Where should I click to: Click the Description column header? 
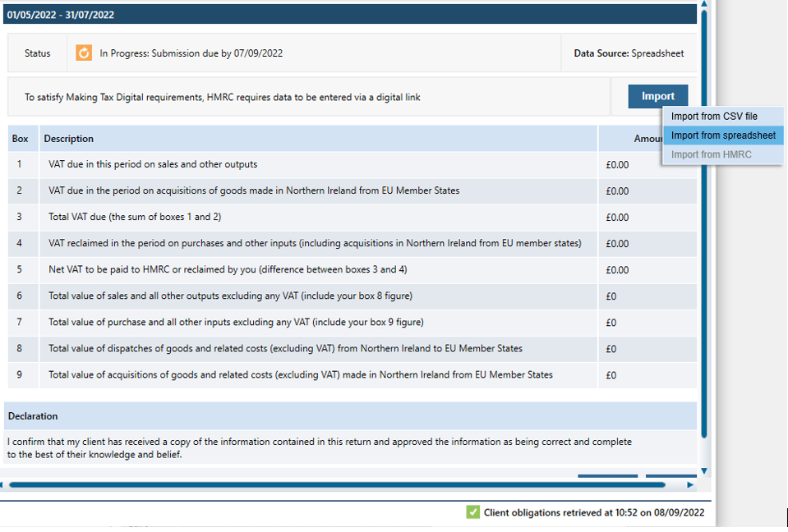coord(69,139)
